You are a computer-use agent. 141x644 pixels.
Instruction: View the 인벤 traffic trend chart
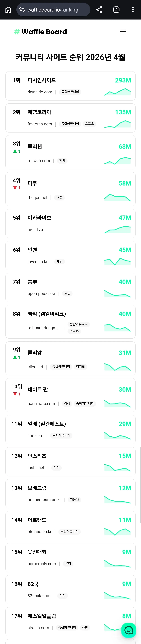tap(117, 261)
